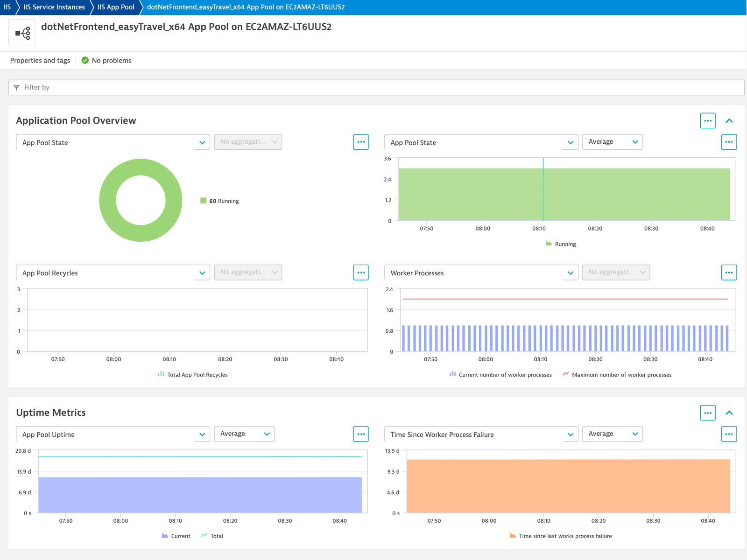747x560 pixels.
Task: Open disabled No aggregation dropdown beside donut chart
Action: click(x=248, y=142)
